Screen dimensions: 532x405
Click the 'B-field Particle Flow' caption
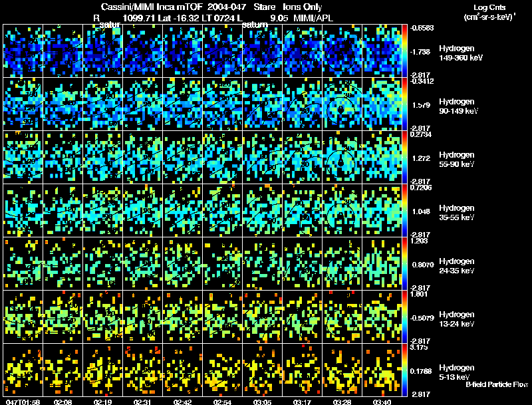497,384
